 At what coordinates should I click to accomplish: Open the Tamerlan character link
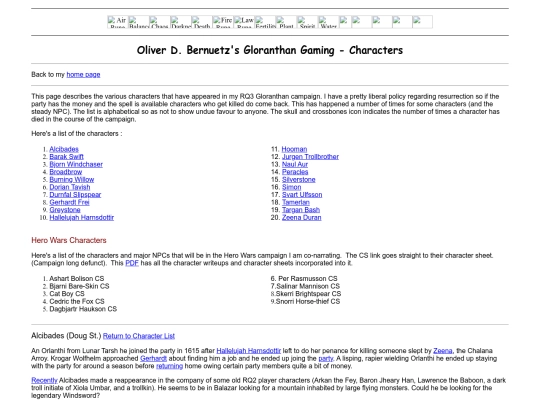(x=295, y=202)
